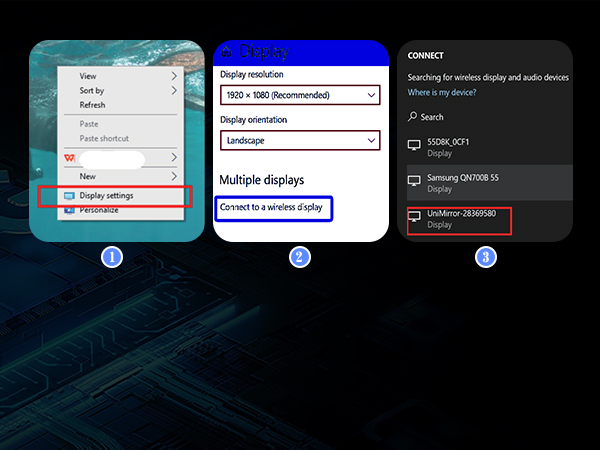Click the step 3 number badge

485,257
